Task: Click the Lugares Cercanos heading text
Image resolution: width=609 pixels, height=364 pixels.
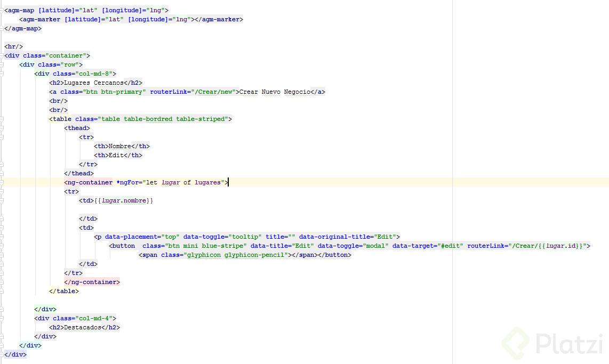Action: [94, 83]
